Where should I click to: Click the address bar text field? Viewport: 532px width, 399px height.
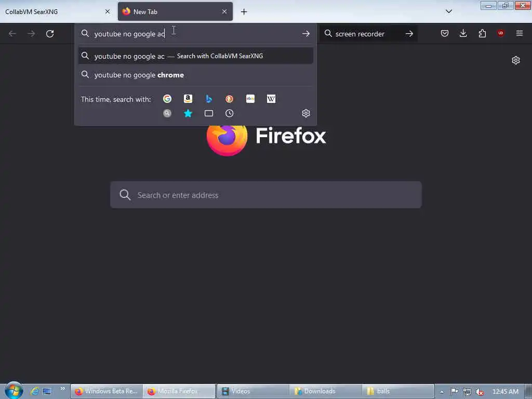[196, 34]
